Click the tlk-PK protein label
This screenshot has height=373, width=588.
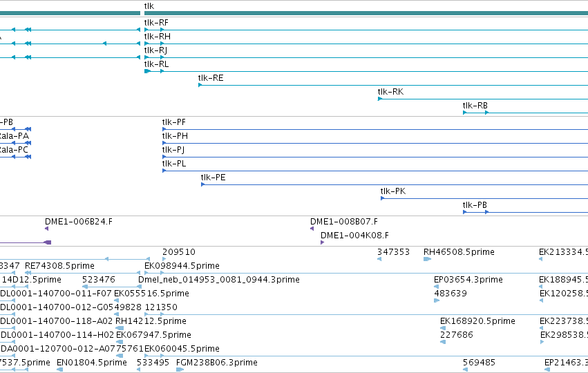(x=393, y=192)
